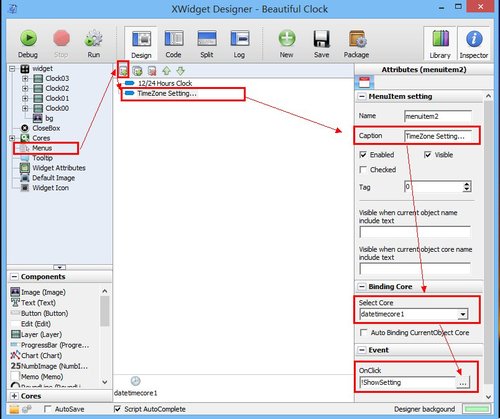Screen dimensions: 500x419
Task: Select the TimeZone Setting... menu item
Action: (x=167, y=93)
